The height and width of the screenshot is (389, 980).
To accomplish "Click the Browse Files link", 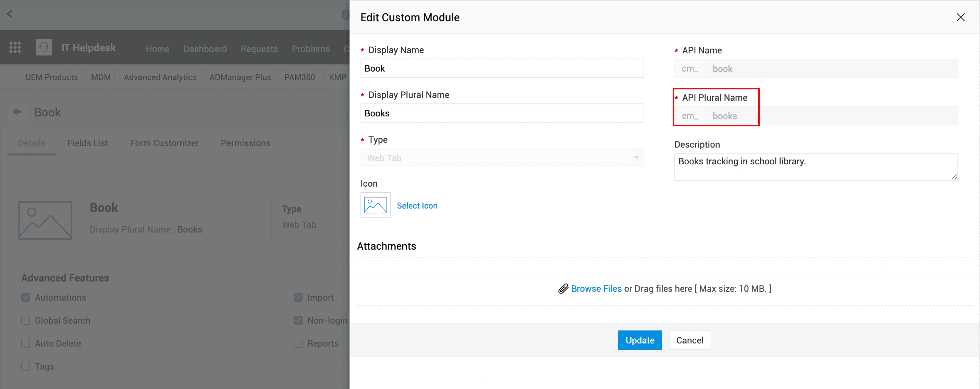I will point(596,289).
